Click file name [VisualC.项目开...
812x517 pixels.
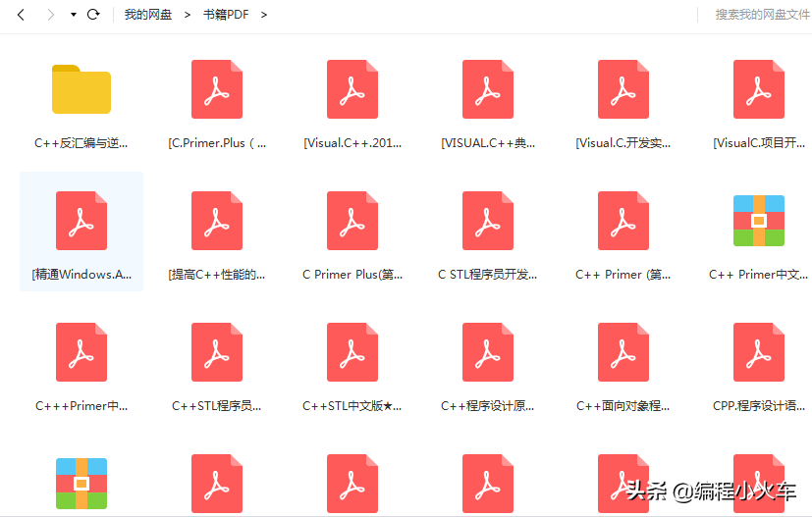click(759, 143)
